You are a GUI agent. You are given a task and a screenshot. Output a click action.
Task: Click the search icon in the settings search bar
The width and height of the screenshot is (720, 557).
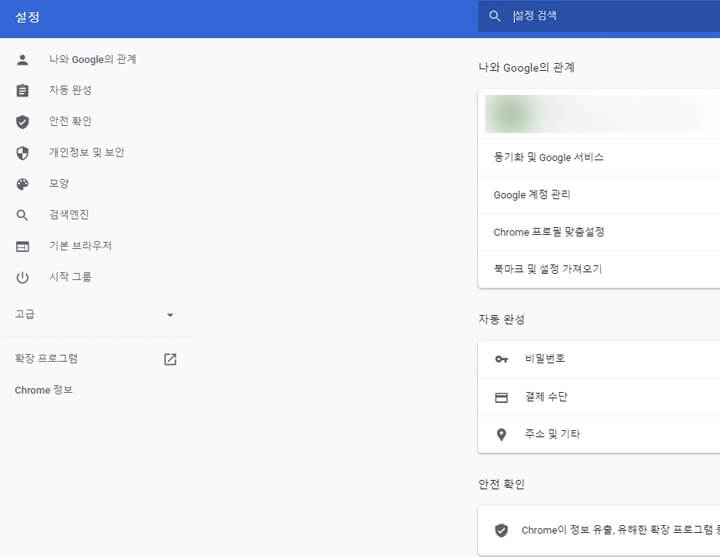click(x=495, y=16)
